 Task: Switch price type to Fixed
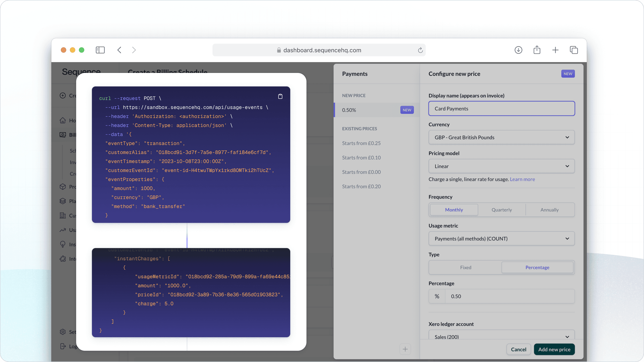(x=466, y=267)
